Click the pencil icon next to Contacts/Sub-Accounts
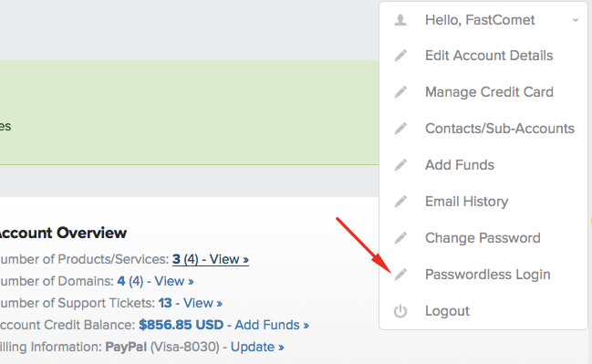The image size is (592, 364). (400, 129)
